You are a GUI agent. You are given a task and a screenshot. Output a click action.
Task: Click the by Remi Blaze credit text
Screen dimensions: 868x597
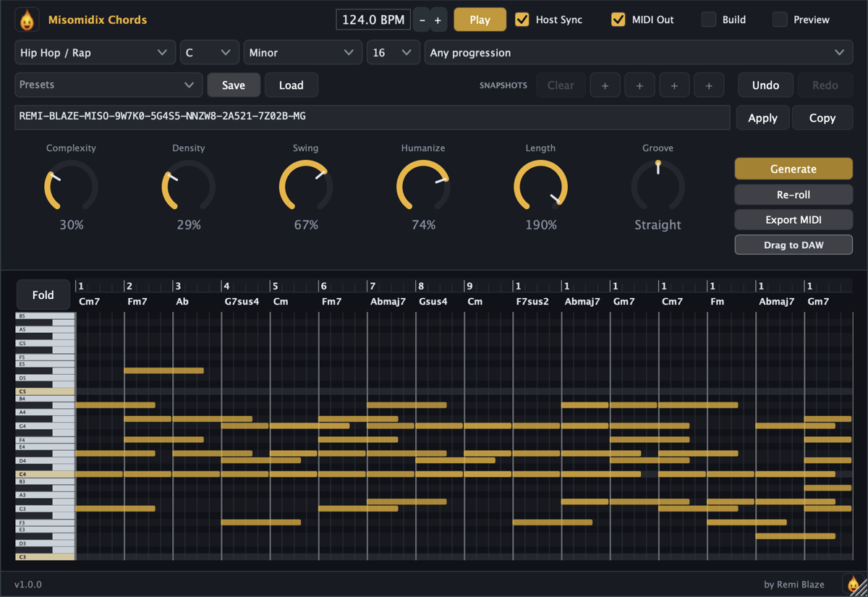point(794,584)
